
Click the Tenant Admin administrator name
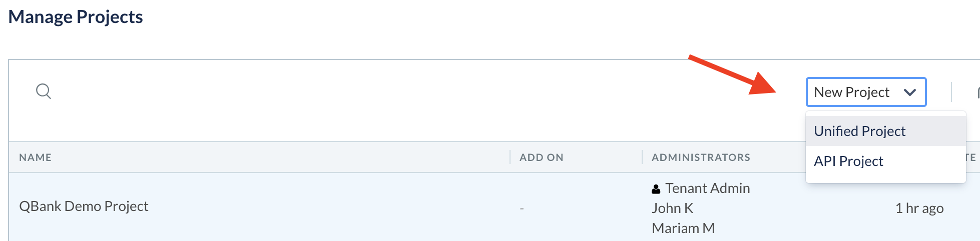pos(707,188)
